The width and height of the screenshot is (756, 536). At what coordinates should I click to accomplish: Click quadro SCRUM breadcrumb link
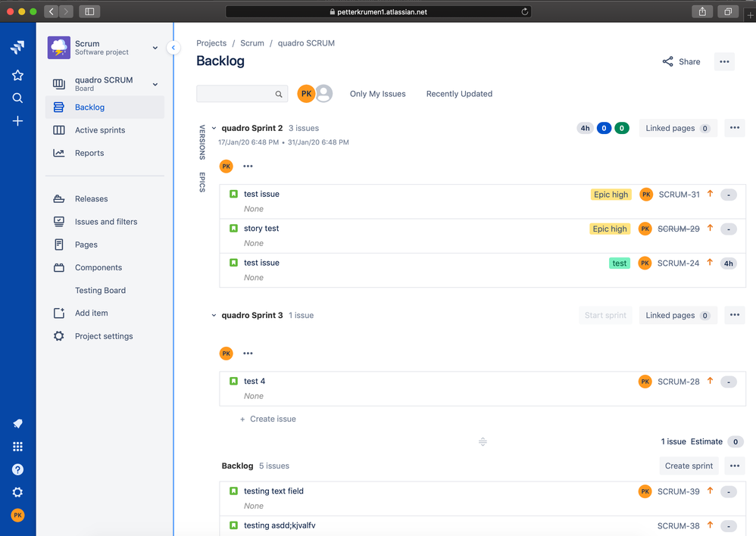click(306, 43)
